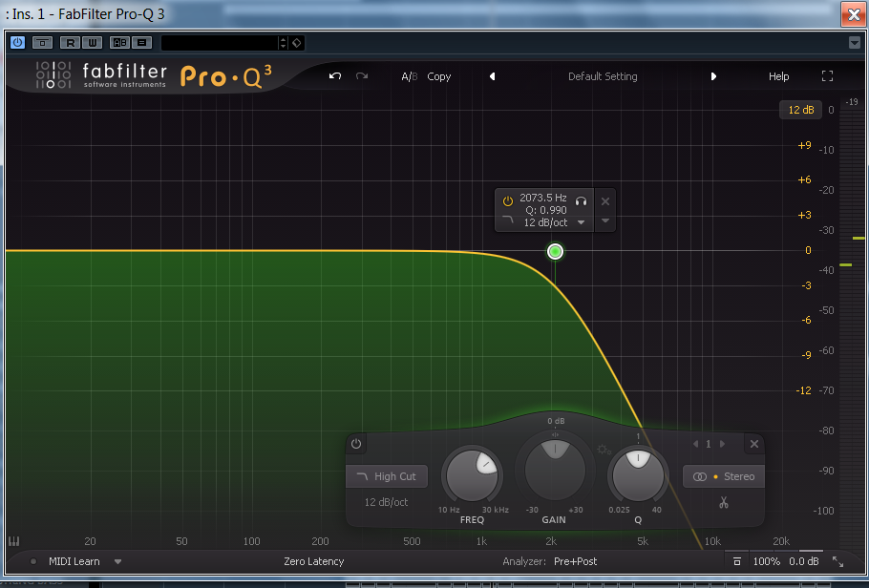This screenshot has width=869, height=588.
Task: Redo the last undone change
Action: [362, 76]
